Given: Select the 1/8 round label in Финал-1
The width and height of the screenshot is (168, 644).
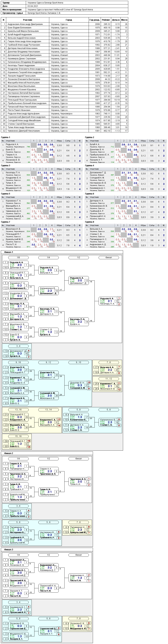Looking at the screenshot, I should (x=18, y=258).
